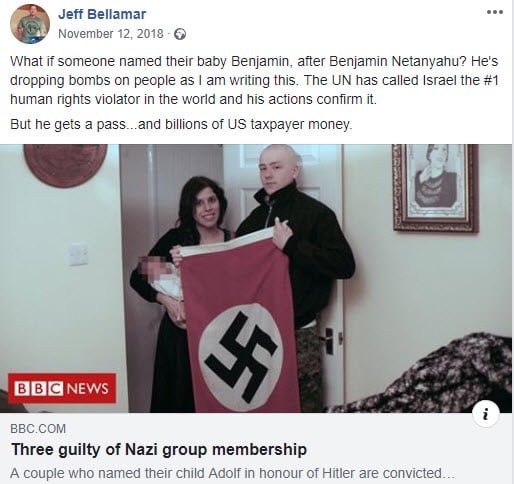
Task: Click the BBC.COM source label
Action: click(38, 429)
